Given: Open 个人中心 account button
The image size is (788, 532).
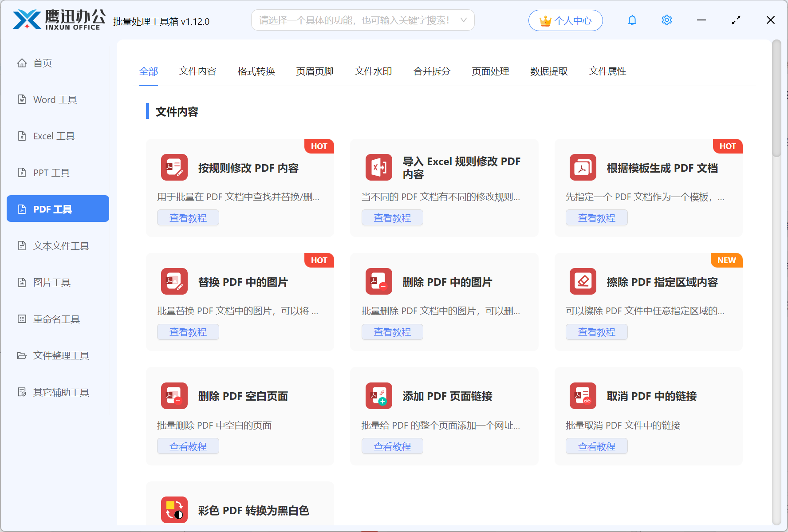Looking at the screenshot, I should click(565, 20).
